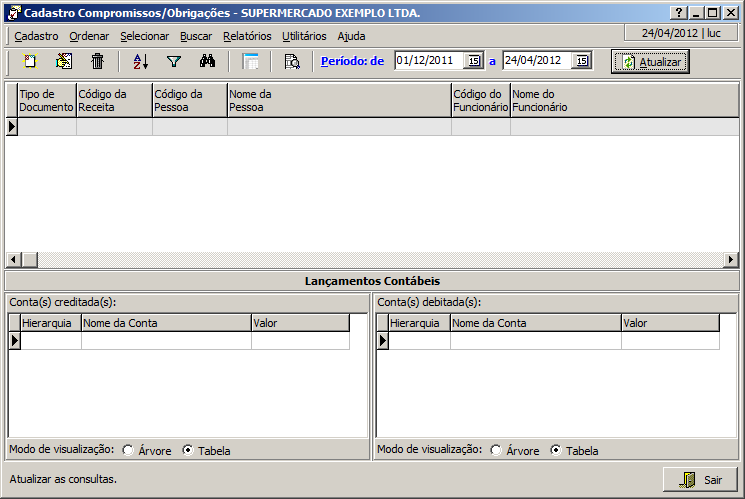Click the binoculars search icon
The image size is (745, 499).
(x=207, y=61)
